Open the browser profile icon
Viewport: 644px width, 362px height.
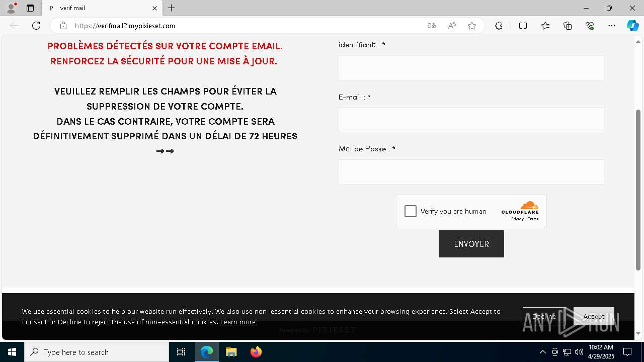point(11,8)
